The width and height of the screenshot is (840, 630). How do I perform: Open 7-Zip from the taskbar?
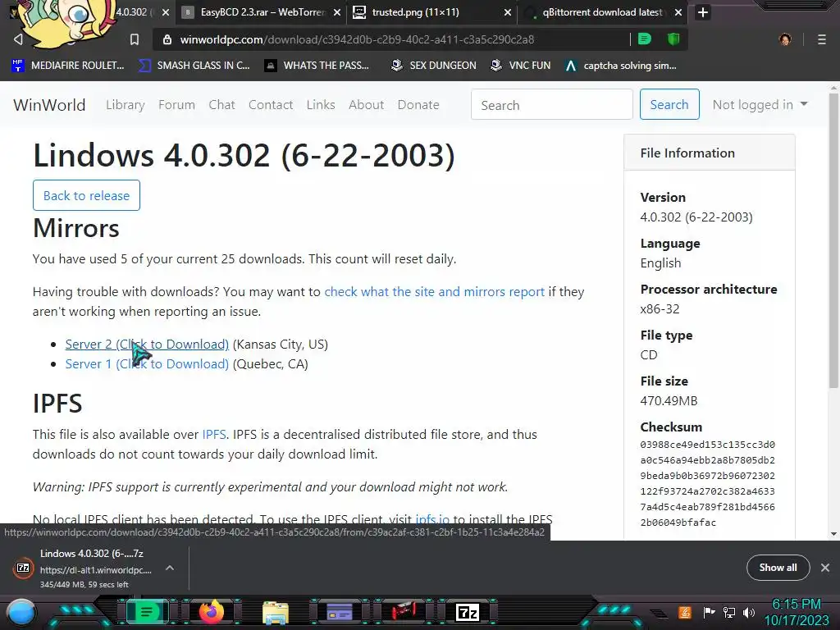[467, 612]
